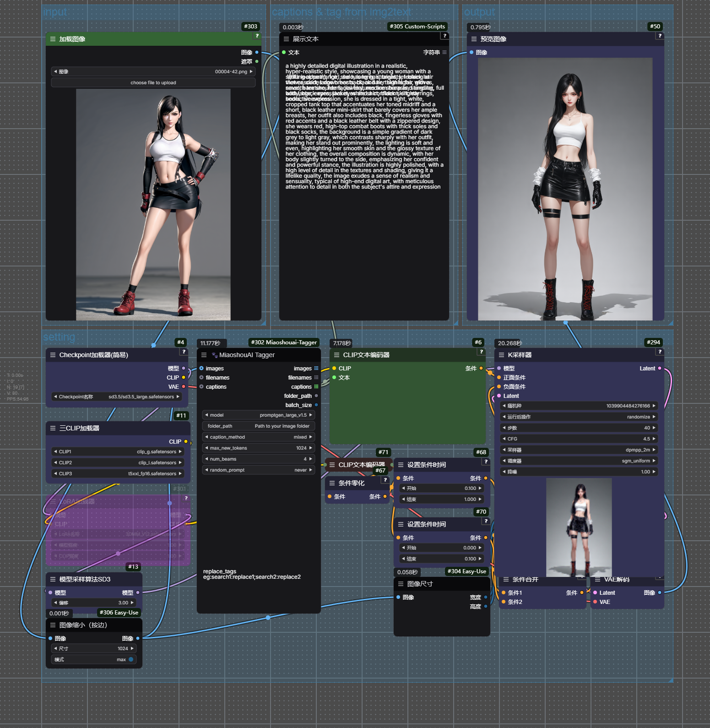Decrease CFG with its left arrow
This screenshot has height=728, width=710.
coord(504,439)
